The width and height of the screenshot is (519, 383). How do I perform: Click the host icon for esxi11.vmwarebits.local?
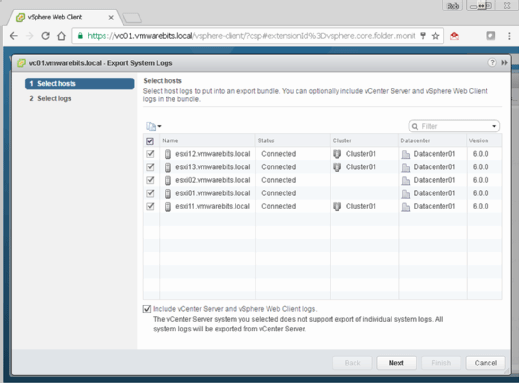(168, 207)
